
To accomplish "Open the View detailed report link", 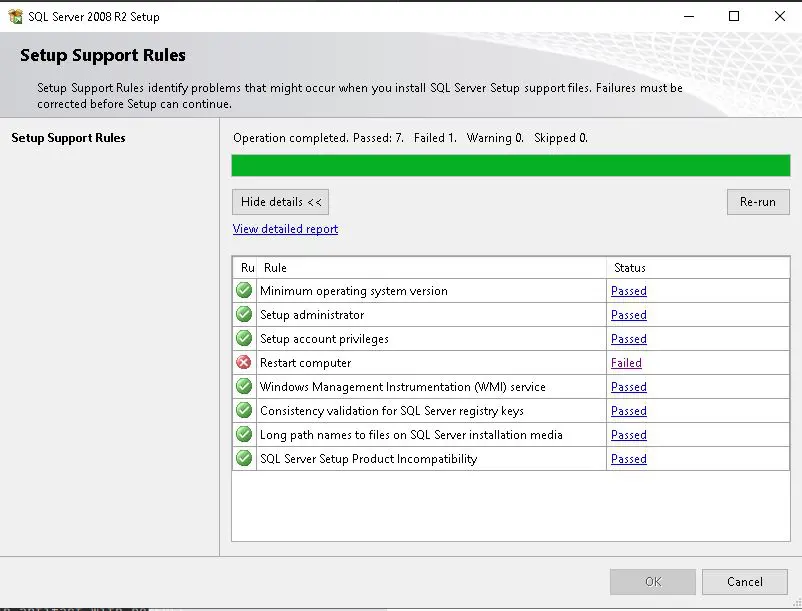I will [285, 229].
